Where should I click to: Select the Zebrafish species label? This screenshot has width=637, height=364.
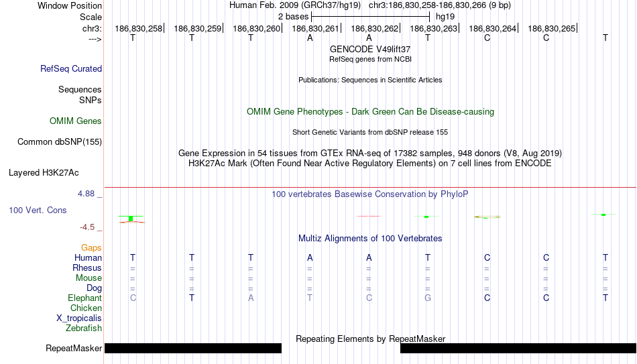pyautogui.click(x=84, y=328)
